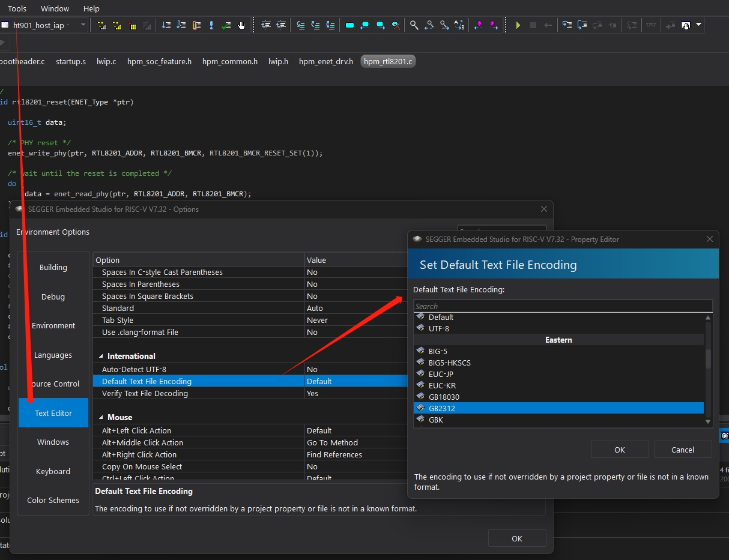Open the Tools menu

coord(17,8)
